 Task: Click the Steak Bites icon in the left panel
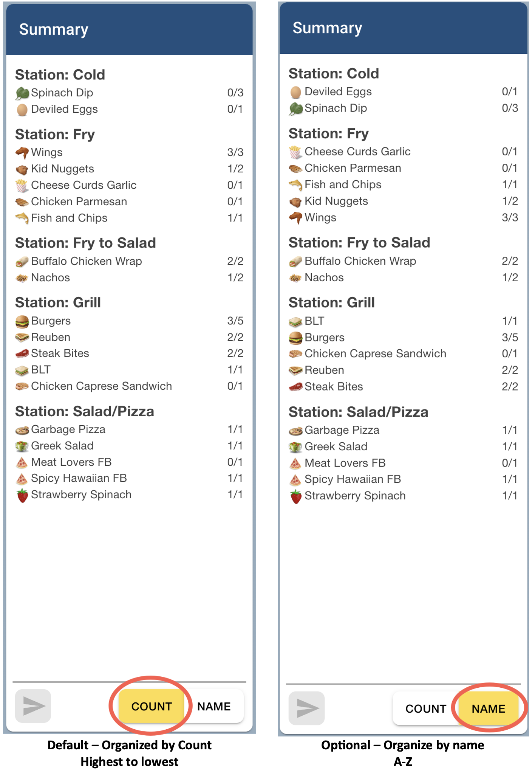coord(22,353)
